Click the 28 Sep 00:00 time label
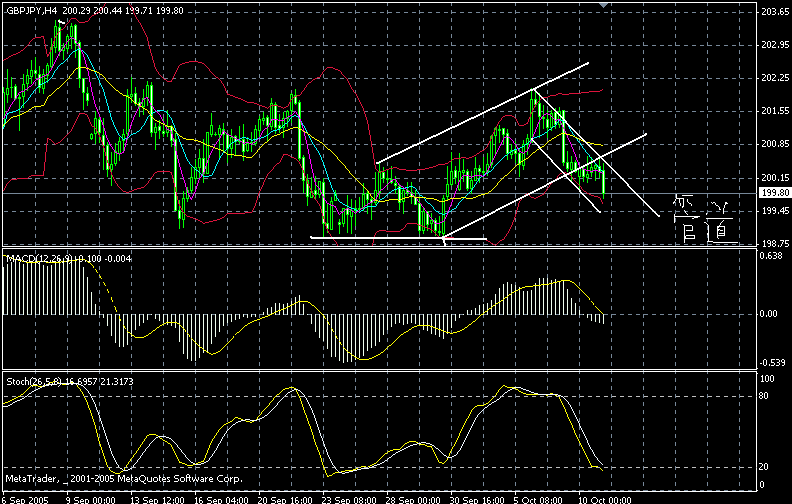This screenshot has height=504, width=792. pyautogui.click(x=414, y=500)
